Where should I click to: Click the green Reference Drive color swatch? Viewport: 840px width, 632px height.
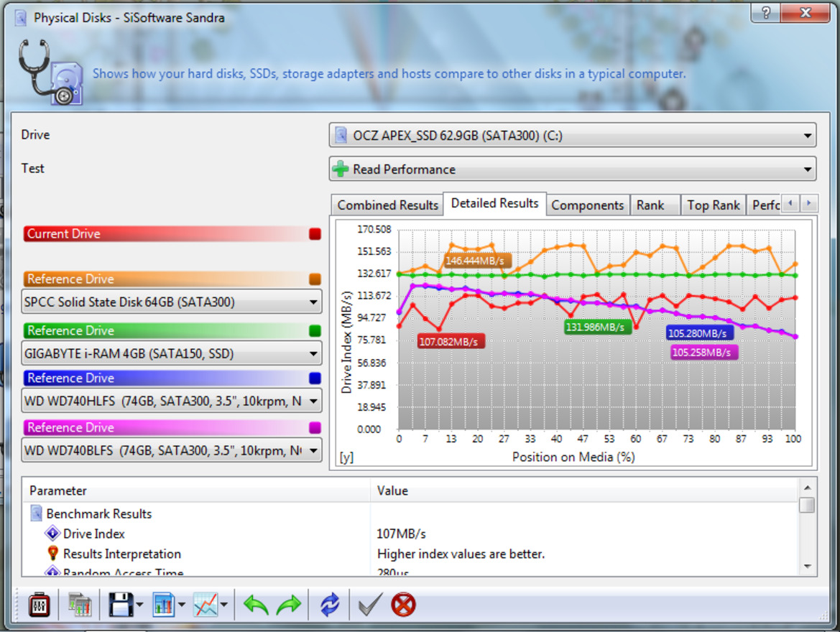[x=315, y=330]
